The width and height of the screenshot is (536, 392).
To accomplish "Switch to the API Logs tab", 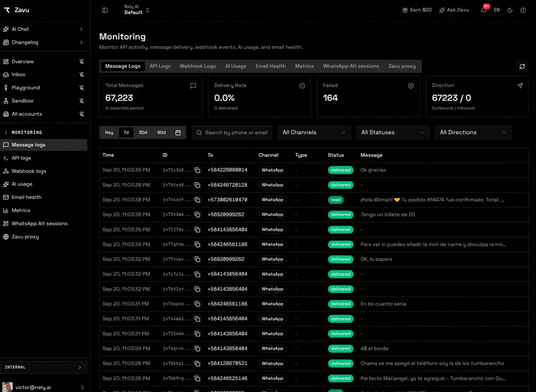I will point(160,66).
